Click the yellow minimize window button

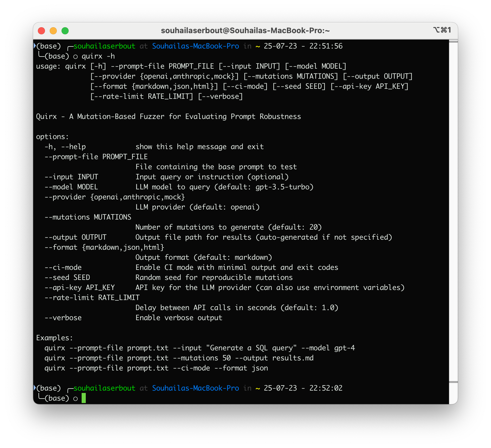point(53,31)
